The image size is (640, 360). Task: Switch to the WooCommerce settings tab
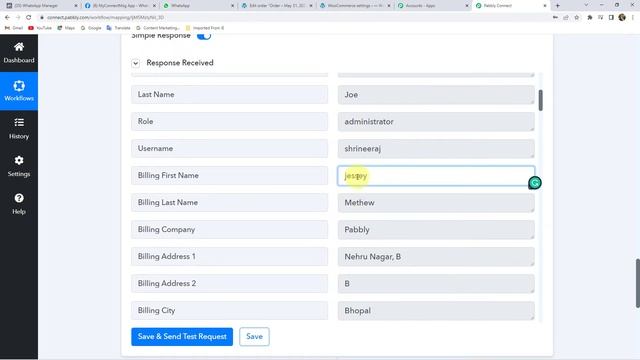(355, 6)
